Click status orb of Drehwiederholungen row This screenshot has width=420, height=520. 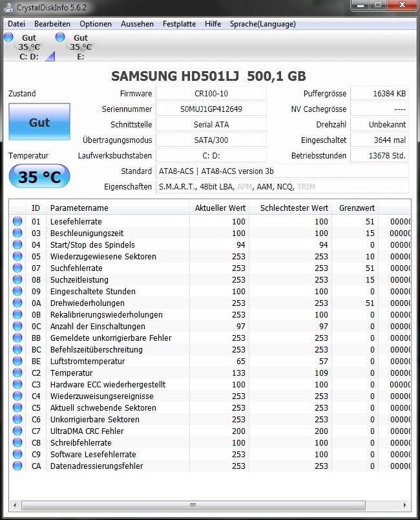click(17, 303)
